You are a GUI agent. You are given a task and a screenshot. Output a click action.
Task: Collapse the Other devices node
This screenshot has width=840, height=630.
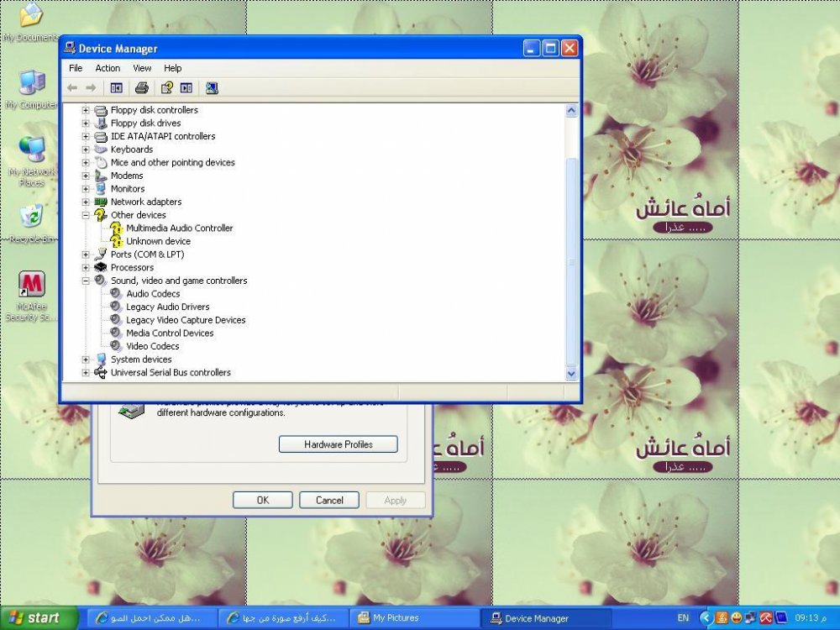[86, 215]
